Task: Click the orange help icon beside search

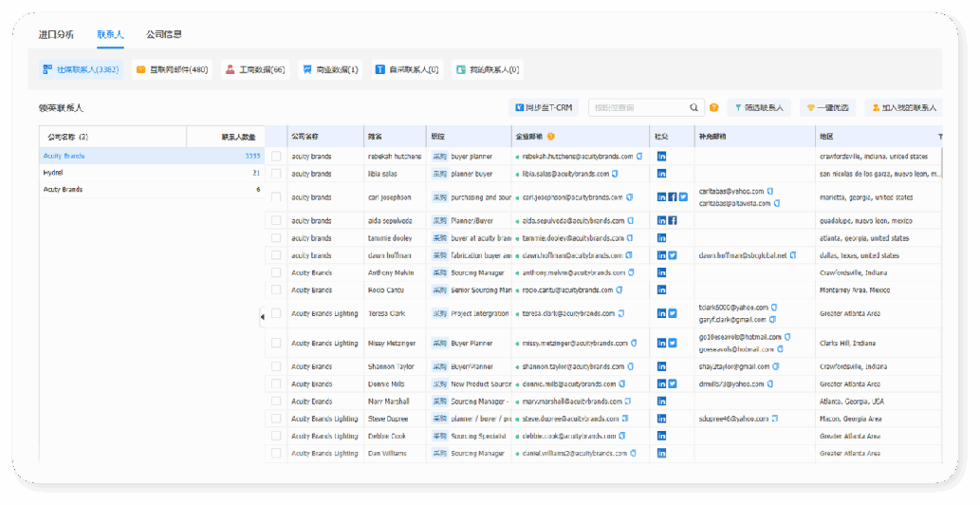Action: (x=713, y=108)
